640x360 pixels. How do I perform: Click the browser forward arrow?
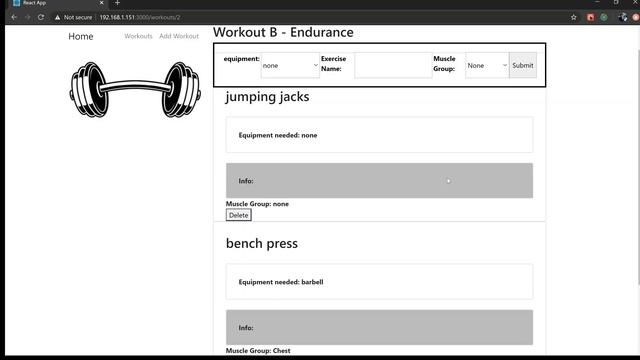click(27, 17)
